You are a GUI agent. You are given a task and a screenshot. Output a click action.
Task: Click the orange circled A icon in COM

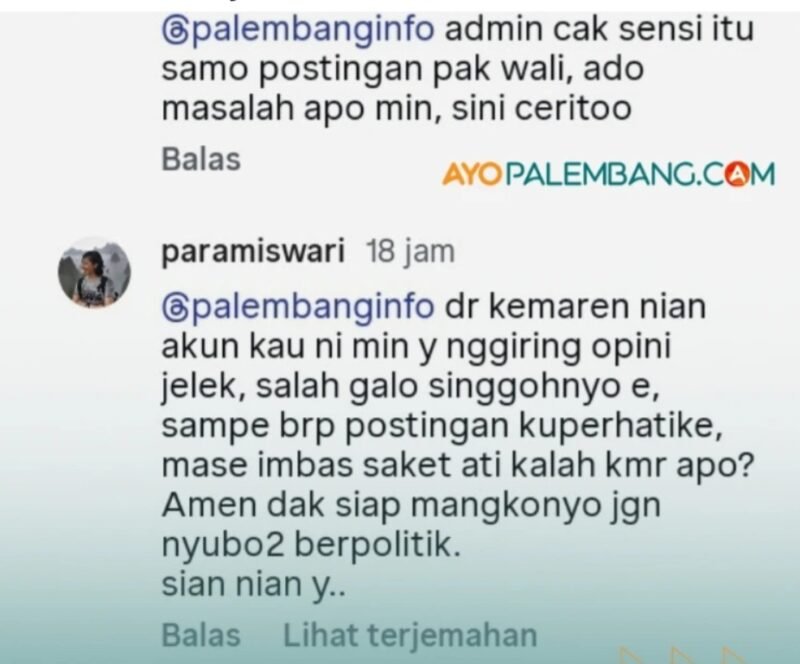[738, 176]
